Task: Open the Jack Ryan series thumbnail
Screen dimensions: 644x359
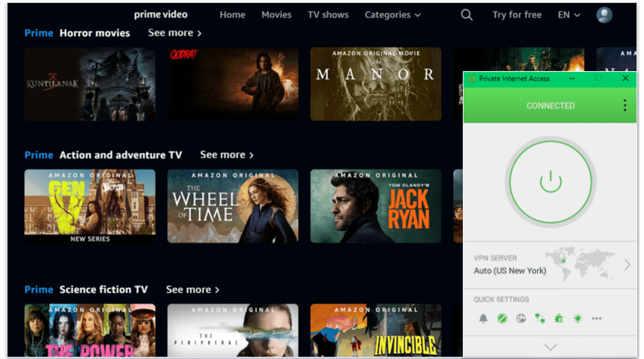Action: coord(376,206)
